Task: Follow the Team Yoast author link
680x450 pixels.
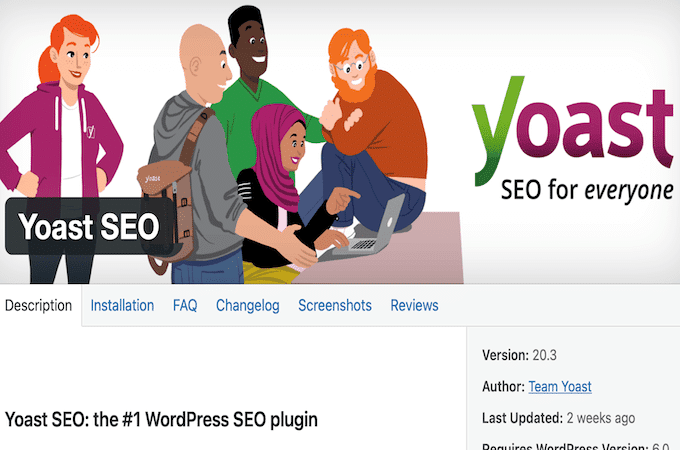Action: (560, 386)
